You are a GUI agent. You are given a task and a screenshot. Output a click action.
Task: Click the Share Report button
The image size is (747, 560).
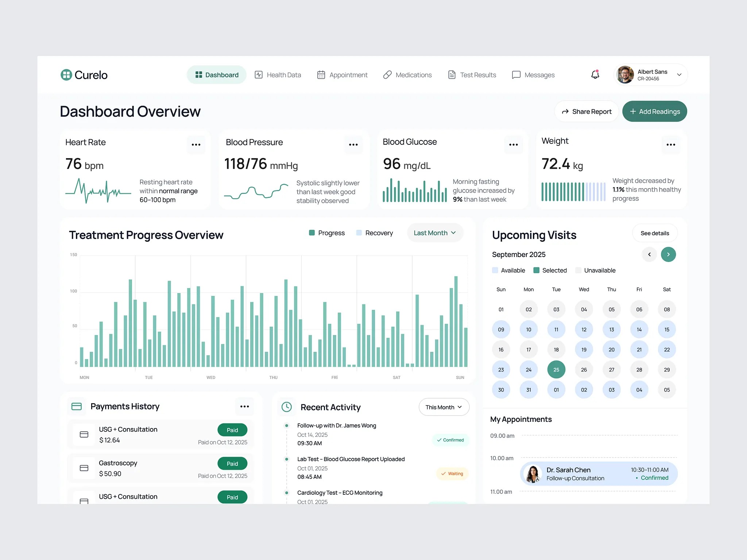click(x=587, y=112)
